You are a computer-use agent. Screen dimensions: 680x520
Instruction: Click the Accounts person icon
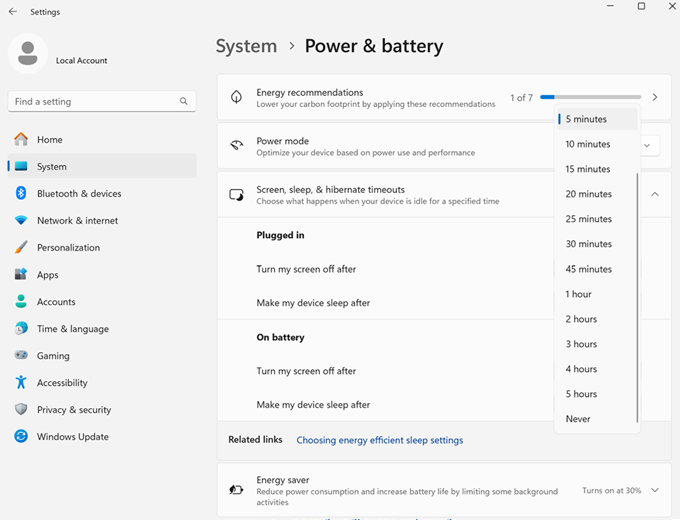[x=21, y=301]
